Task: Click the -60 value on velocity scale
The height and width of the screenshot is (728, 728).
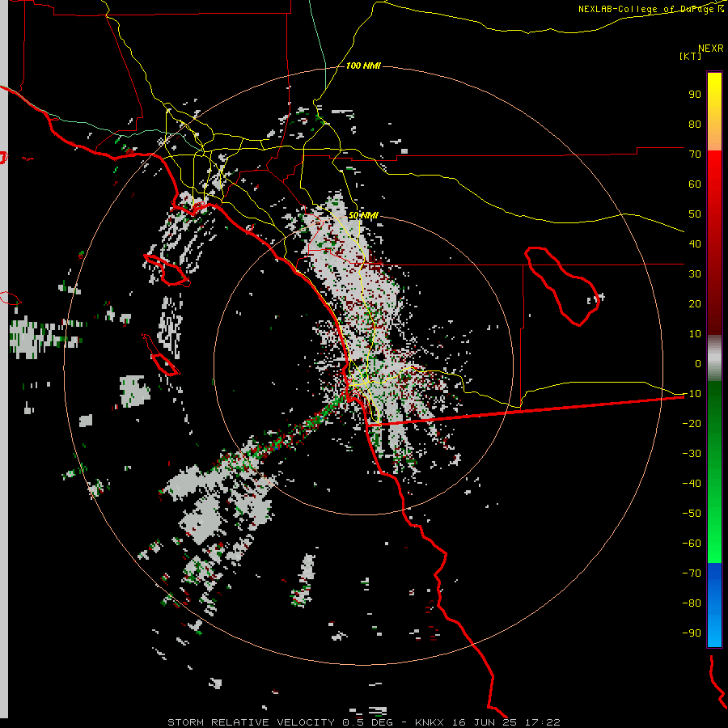Action: point(692,544)
